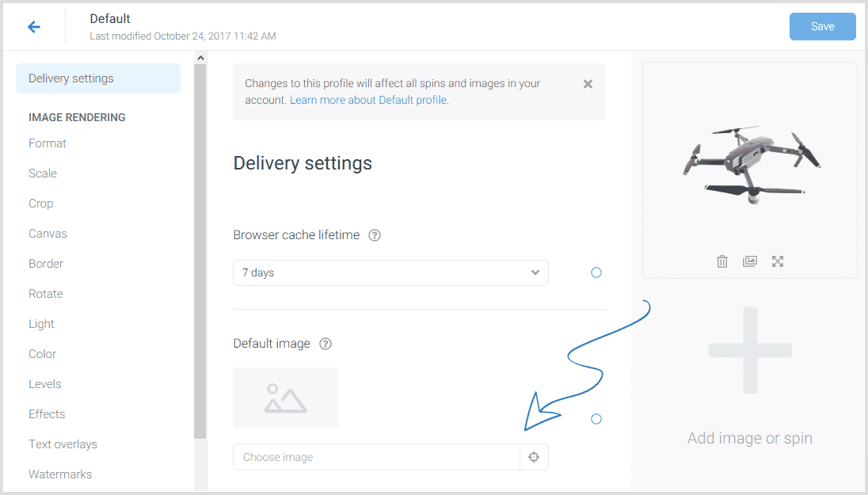
Task: Open help for Default image
Action: pos(325,344)
